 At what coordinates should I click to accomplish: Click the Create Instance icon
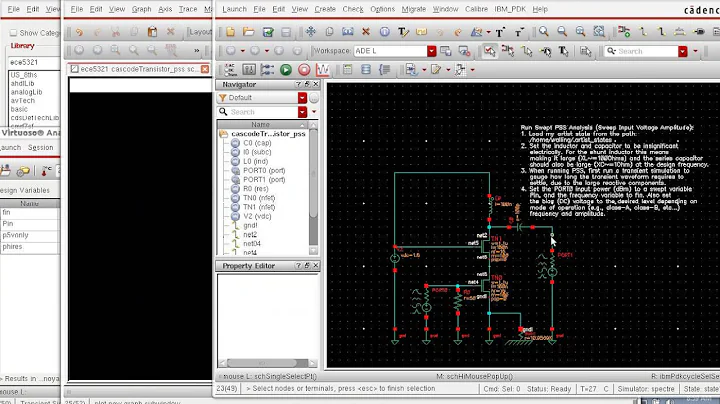[x=624, y=32]
